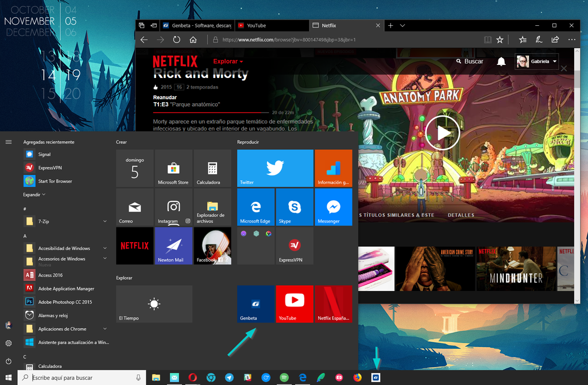
Task: Open Signal from recently added apps
Action: tap(66, 154)
